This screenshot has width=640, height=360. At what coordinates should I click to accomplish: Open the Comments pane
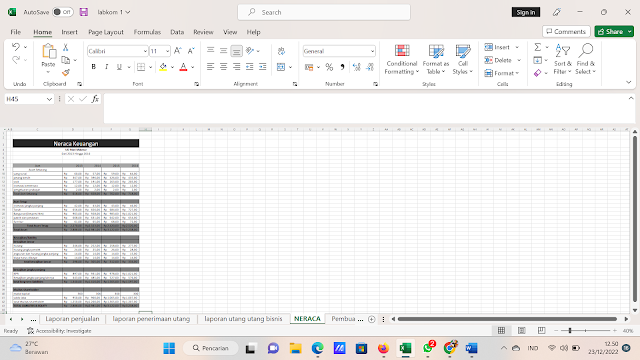(566, 31)
